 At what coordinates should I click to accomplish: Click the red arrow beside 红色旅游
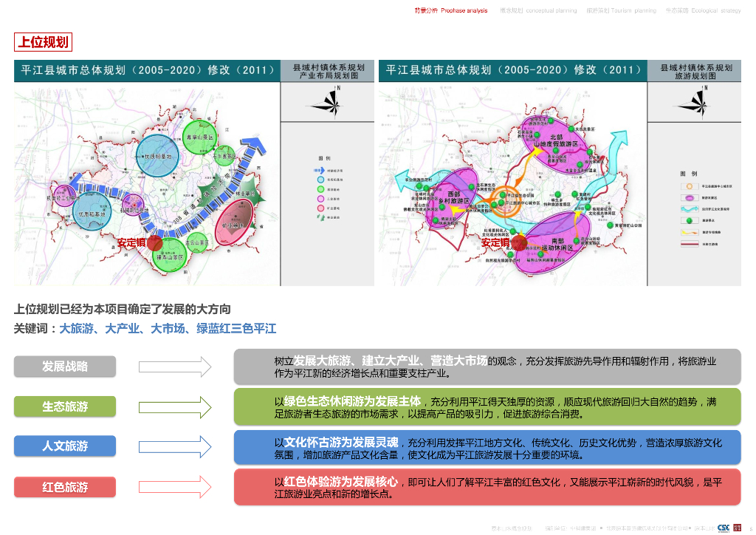(x=175, y=487)
